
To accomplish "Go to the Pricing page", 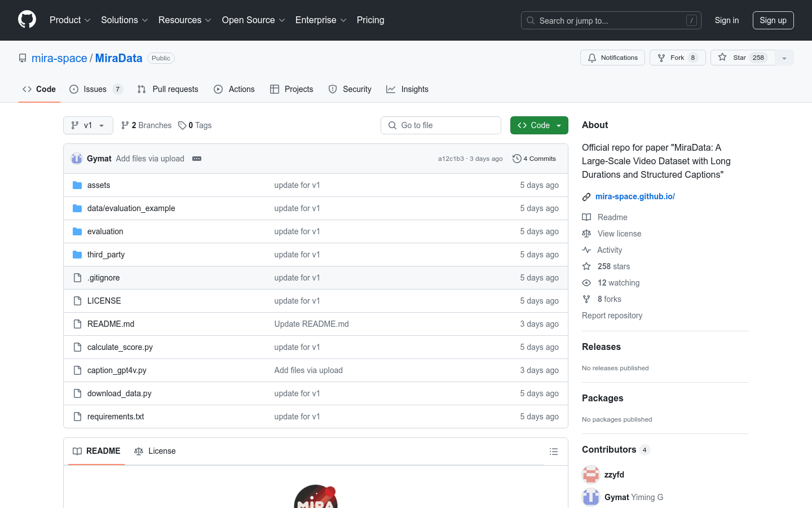I will point(370,20).
